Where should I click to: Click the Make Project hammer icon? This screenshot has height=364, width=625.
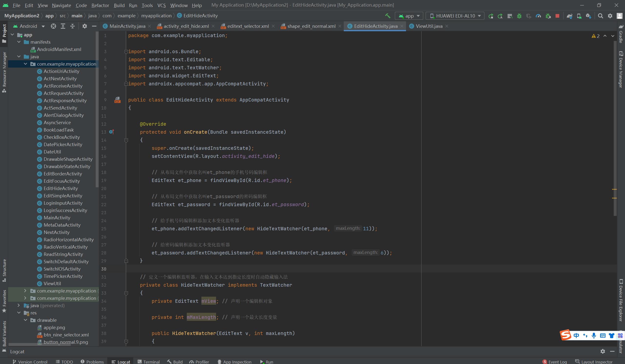click(x=387, y=16)
